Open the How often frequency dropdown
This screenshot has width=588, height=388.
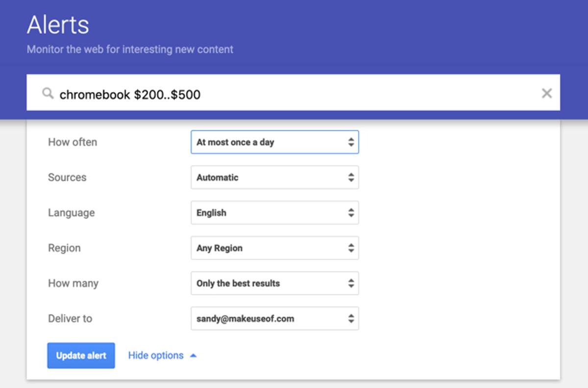(274, 142)
